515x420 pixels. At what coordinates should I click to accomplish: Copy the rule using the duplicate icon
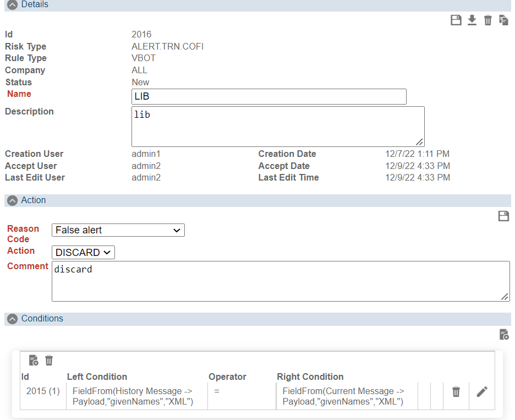(503, 19)
